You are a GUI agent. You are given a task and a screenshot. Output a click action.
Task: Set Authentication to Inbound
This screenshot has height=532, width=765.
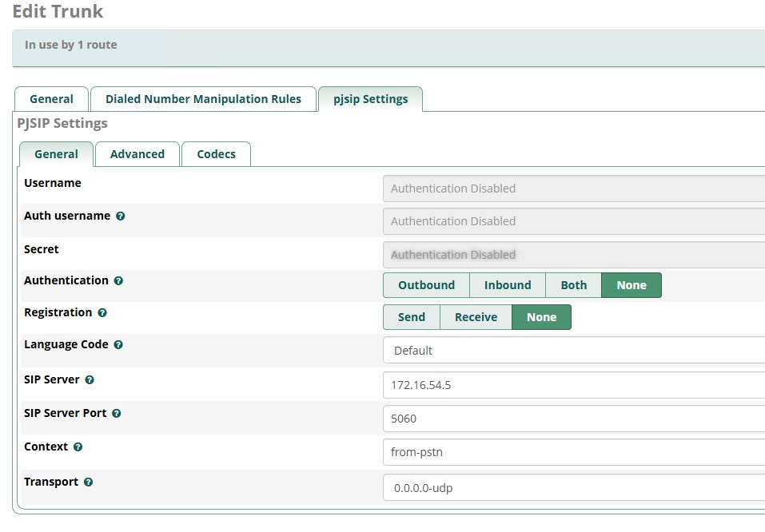[x=507, y=285]
